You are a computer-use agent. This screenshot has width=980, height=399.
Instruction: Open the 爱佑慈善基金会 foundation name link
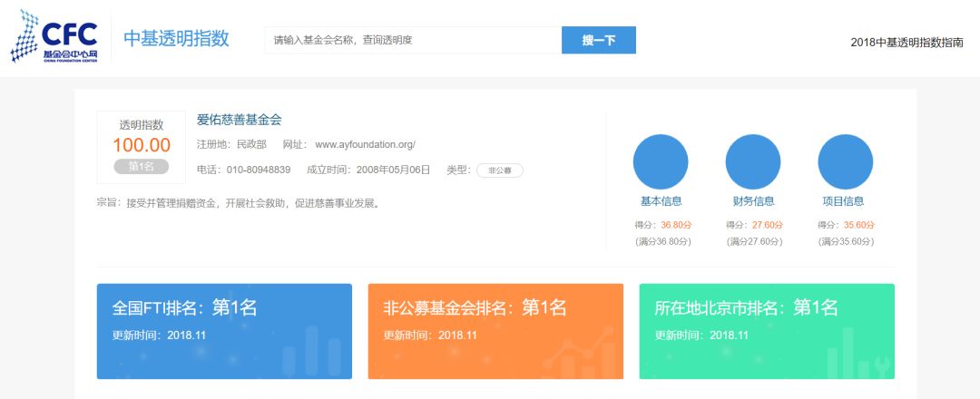coord(240,120)
